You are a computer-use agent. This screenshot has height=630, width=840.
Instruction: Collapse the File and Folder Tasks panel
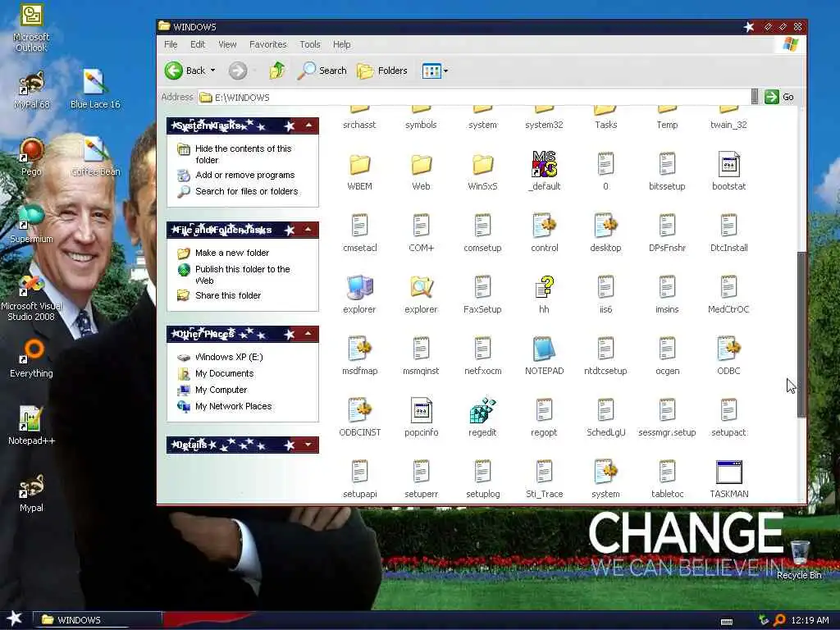(309, 230)
